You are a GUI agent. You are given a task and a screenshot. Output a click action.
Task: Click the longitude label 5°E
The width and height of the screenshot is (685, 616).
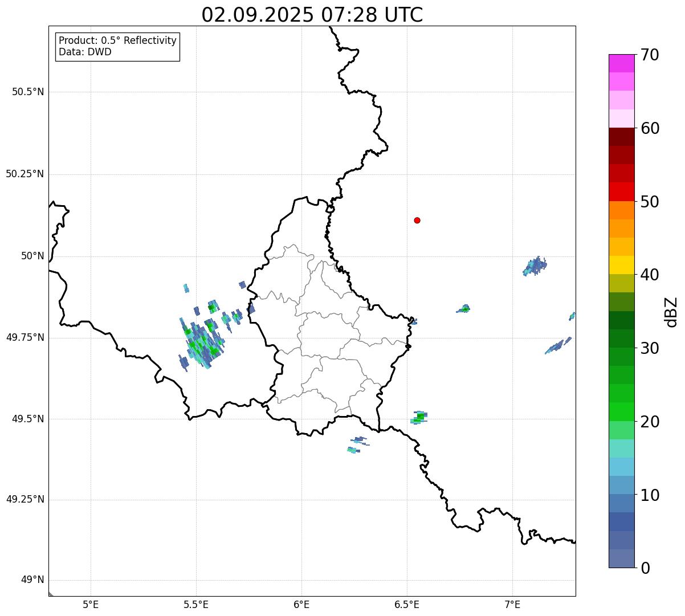[x=91, y=604]
